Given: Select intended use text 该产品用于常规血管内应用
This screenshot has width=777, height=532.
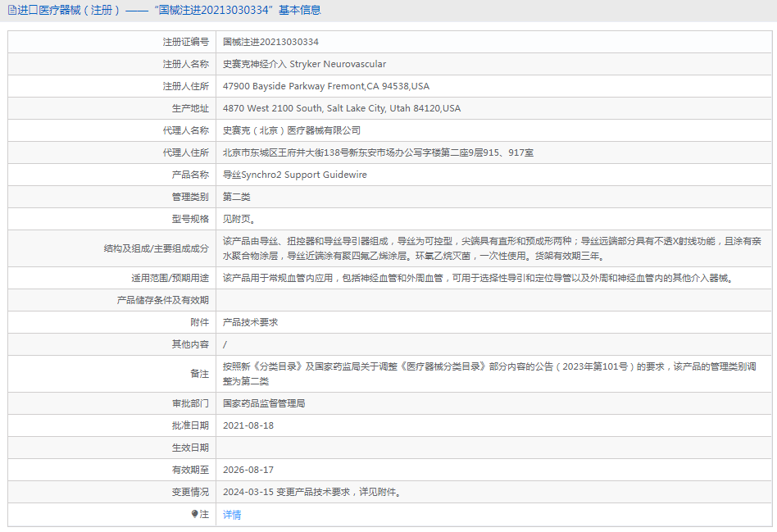Looking at the screenshot, I should tap(478, 278).
